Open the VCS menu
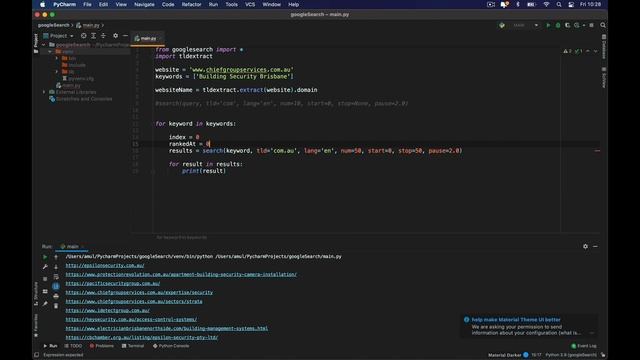640x360 pixels. coord(250,4)
